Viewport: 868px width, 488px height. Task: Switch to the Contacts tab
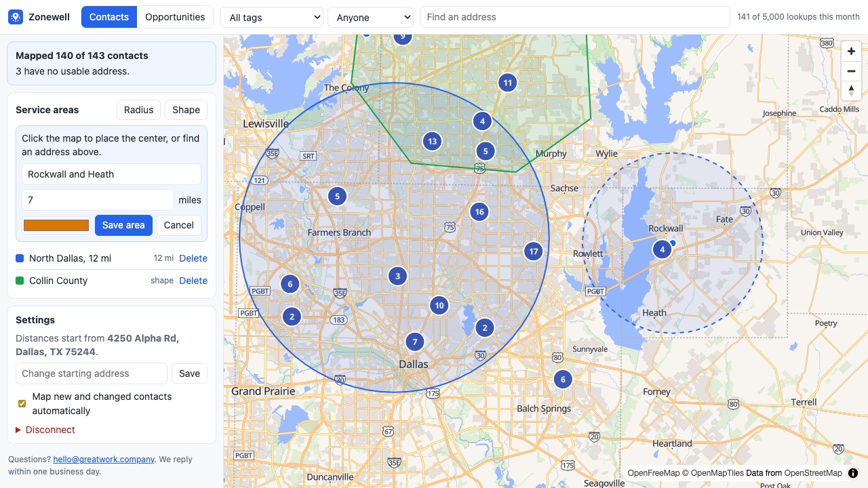tap(108, 17)
